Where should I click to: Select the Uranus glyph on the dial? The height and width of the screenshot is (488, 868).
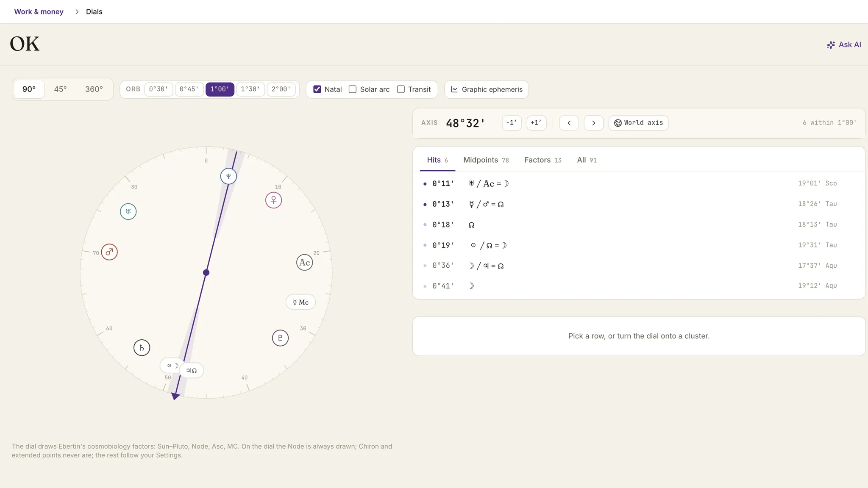(128, 211)
